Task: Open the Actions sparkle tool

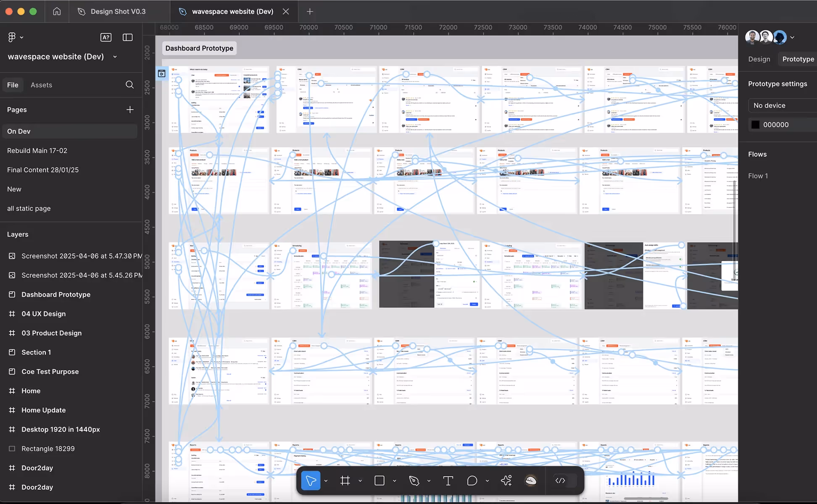Action: tap(506, 480)
